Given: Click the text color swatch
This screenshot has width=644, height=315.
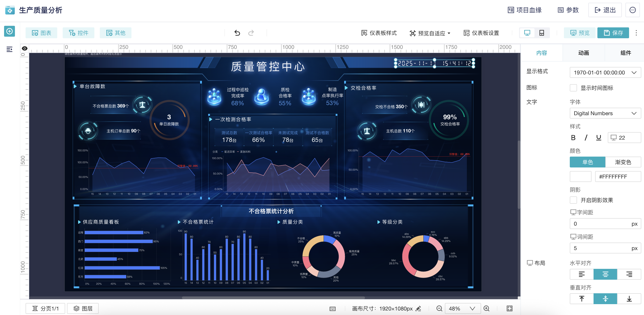Looking at the screenshot, I should tap(580, 177).
